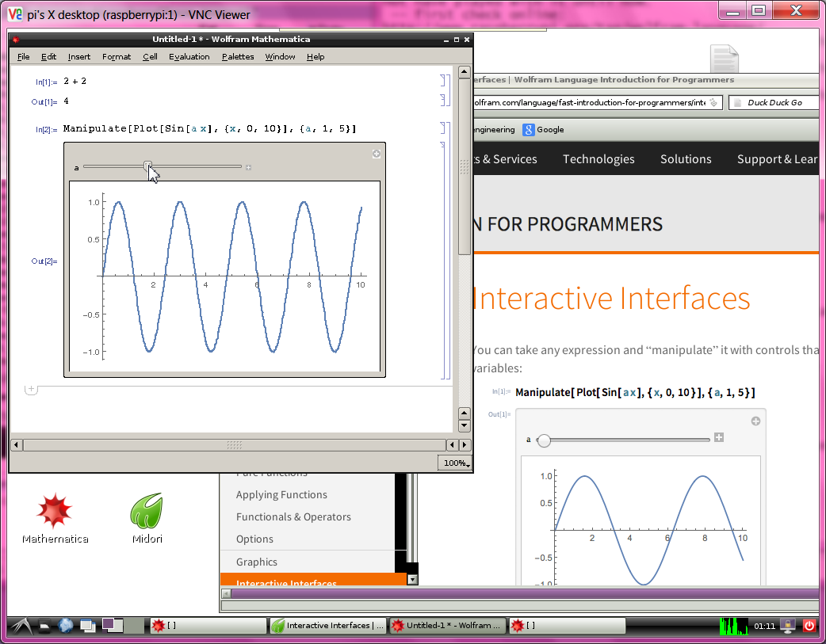826x644 pixels.
Task: Click the red shutdown icon in the taskbar
Action: [x=809, y=625]
